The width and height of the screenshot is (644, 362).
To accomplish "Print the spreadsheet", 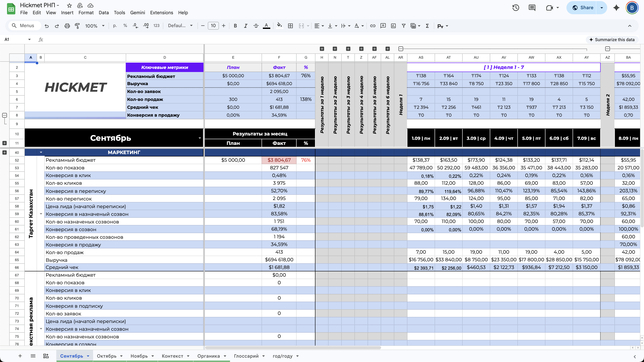I will 67,26.
